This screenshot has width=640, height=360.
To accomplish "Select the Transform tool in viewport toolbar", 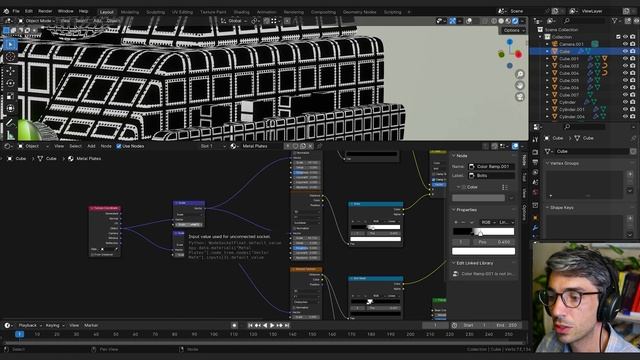I will [11, 109].
